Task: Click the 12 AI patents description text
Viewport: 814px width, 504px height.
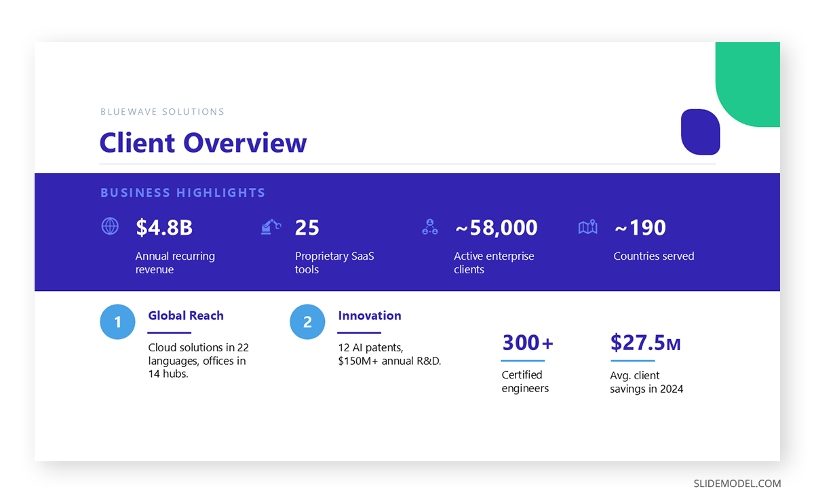Action: [x=389, y=354]
